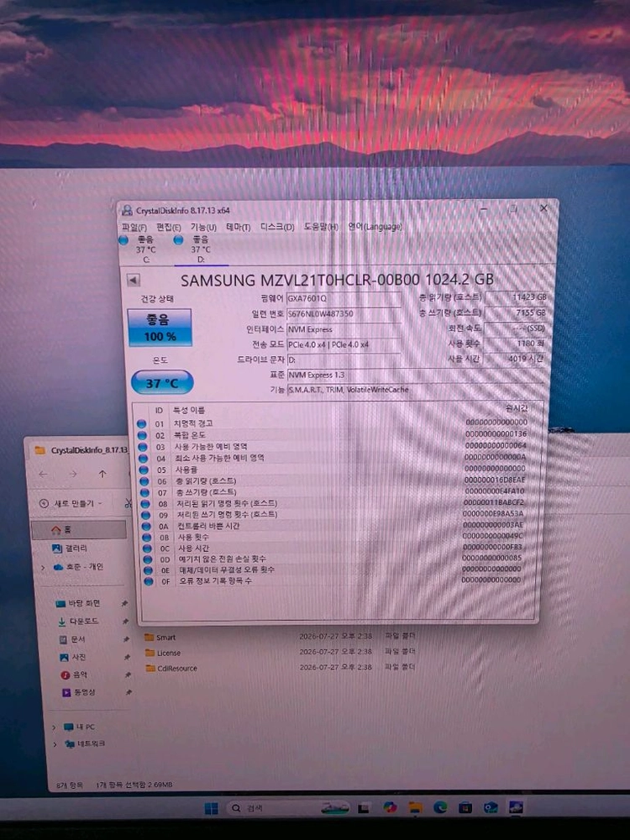Viewport: 630px width, 840px height.
Task: Click the status icon for attribute 0A
Action: [146, 526]
